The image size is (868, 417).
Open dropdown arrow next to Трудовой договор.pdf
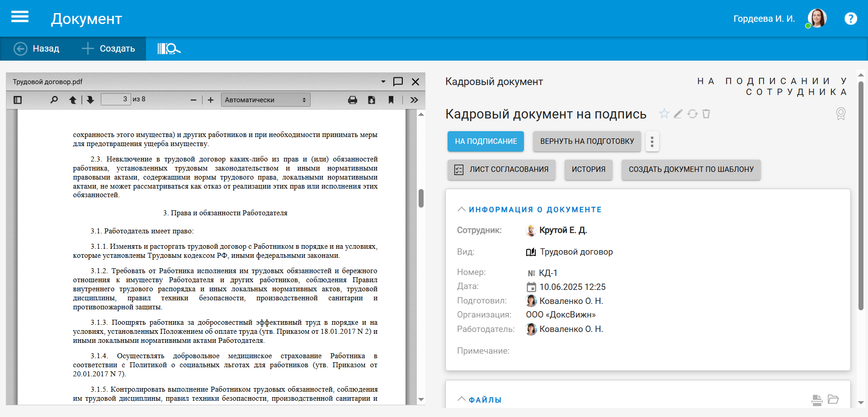pyautogui.click(x=383, y=82)
